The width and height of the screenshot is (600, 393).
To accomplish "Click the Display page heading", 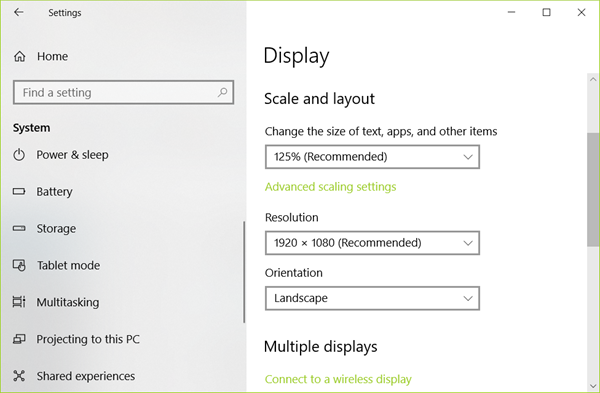I will pos(296,56).
